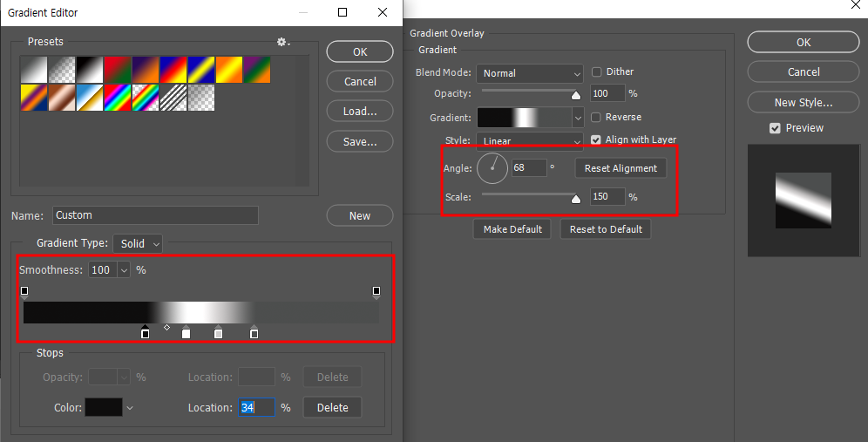Open the Presets gear settings menu
Viewport: 868px width, 442px height.
coord(283,42)
